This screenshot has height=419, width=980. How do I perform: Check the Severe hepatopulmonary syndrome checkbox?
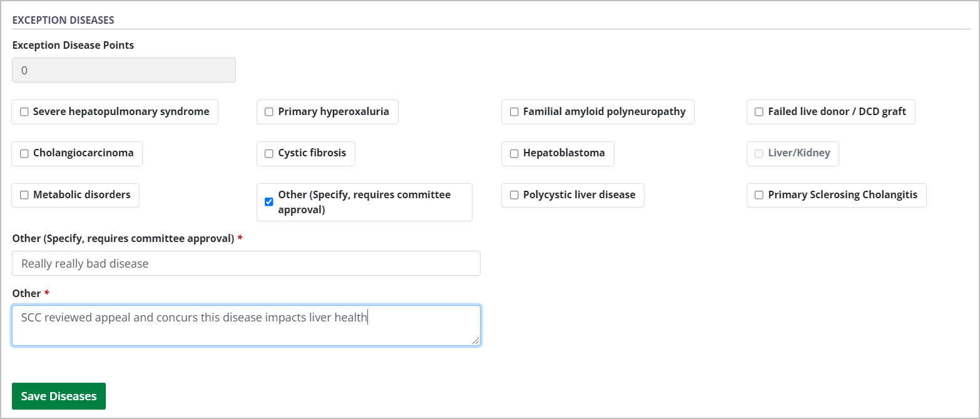click(24, 111)
